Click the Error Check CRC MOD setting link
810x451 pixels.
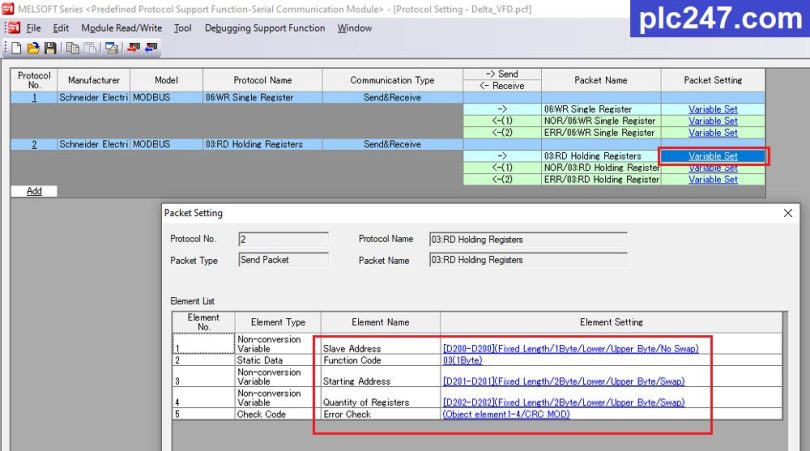pyautogui.click(x=506, y=414)
